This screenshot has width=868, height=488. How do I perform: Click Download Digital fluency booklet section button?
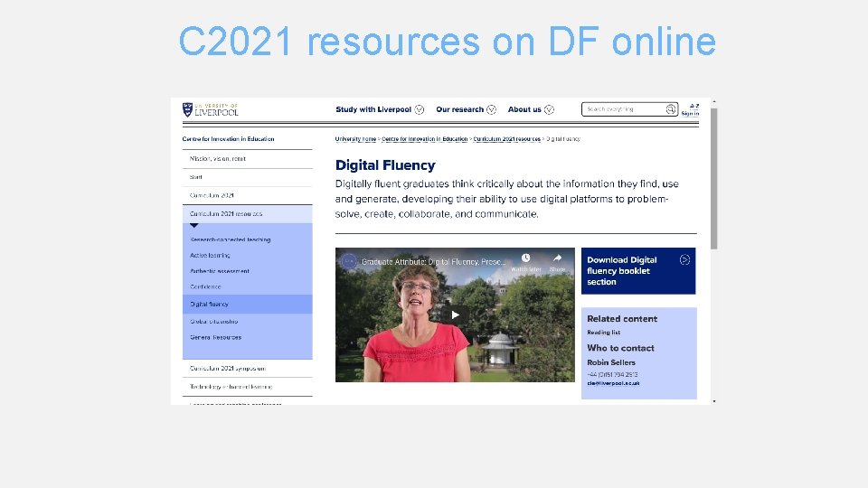point(638,271)
